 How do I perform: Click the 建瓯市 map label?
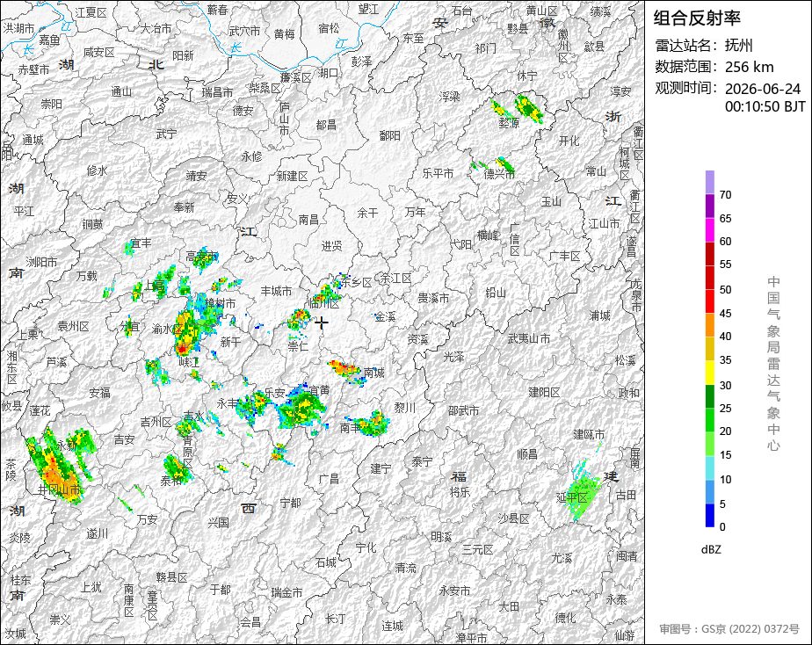click(x=589, y=434)
